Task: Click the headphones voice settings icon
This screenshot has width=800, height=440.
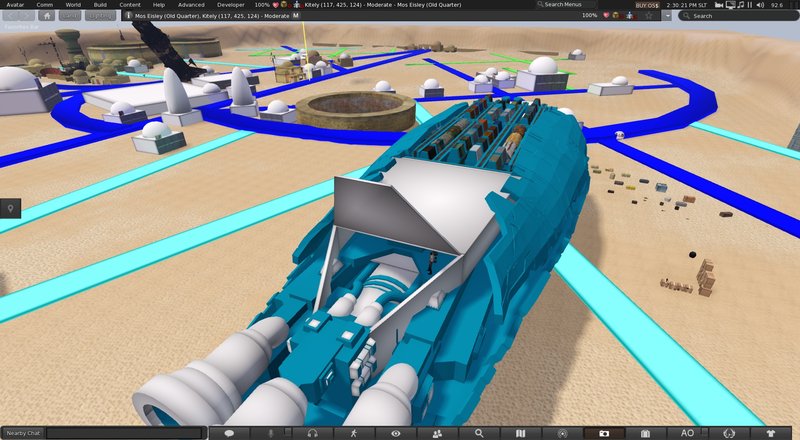Action: (312, 433)
